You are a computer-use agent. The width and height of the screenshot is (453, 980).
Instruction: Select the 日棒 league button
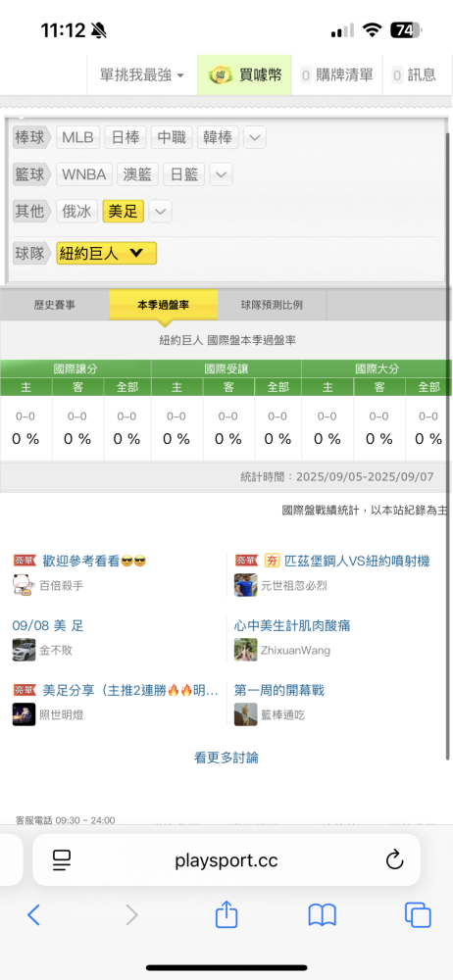[x=126, y=137]
